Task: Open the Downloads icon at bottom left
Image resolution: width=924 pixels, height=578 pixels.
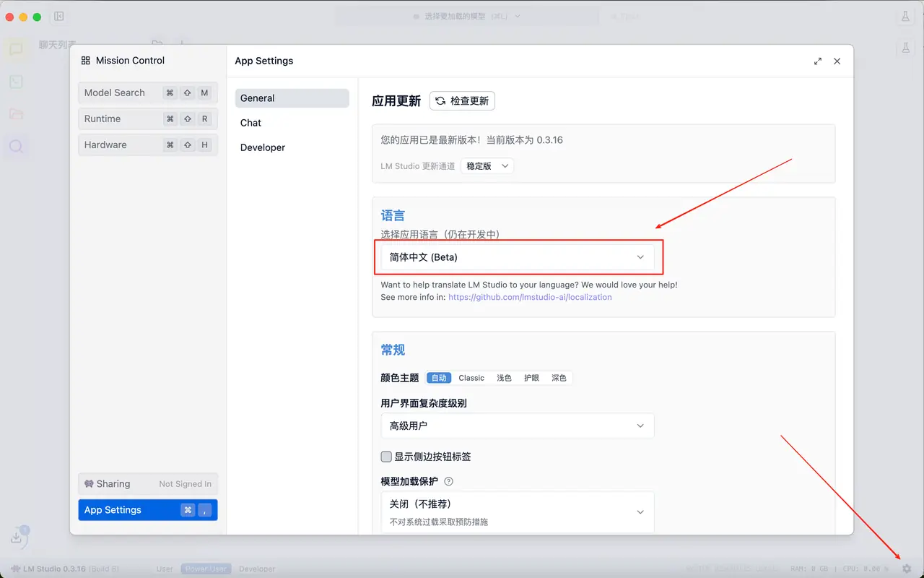Action: coord(17,538)
